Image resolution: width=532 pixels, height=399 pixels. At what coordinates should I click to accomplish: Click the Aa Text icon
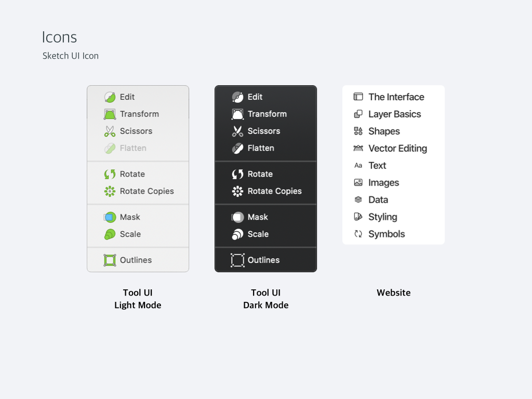[x=358, y=166]
